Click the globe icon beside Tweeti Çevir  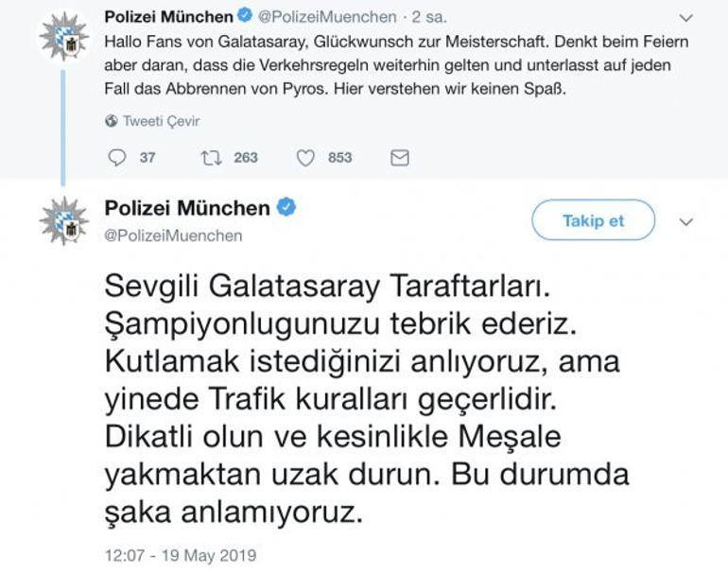point(112,121)
